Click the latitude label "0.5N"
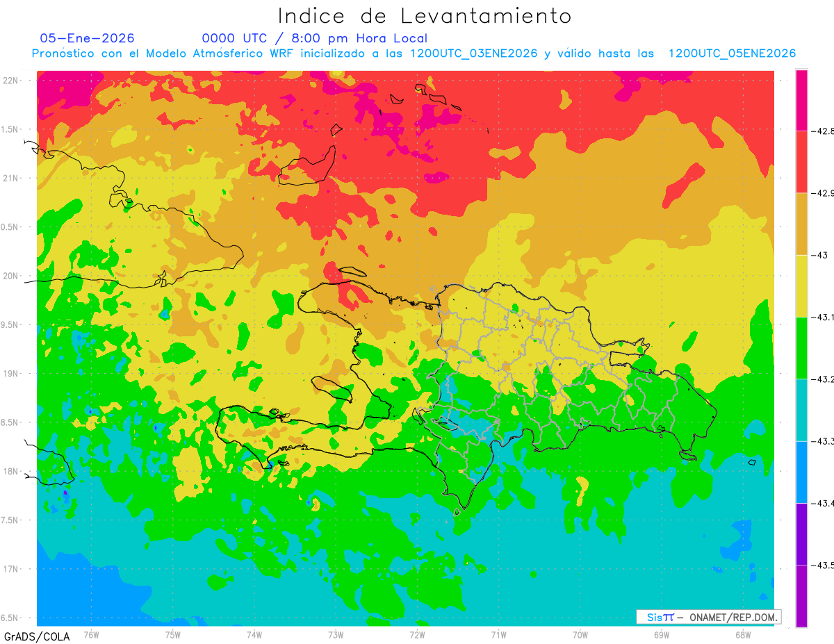This screenshot has height=644, width=834. pos(10,227)
